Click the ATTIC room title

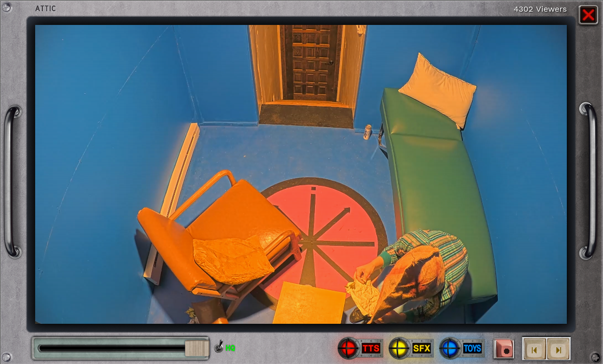coord(45,9)
